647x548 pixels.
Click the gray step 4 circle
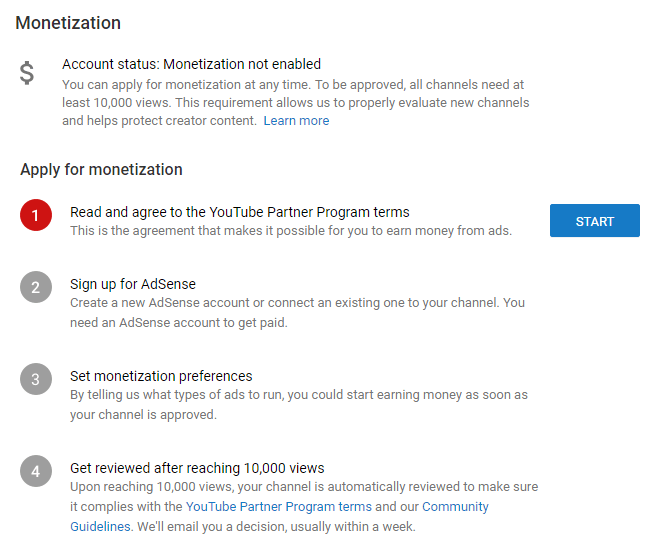[x=36, y=471]
